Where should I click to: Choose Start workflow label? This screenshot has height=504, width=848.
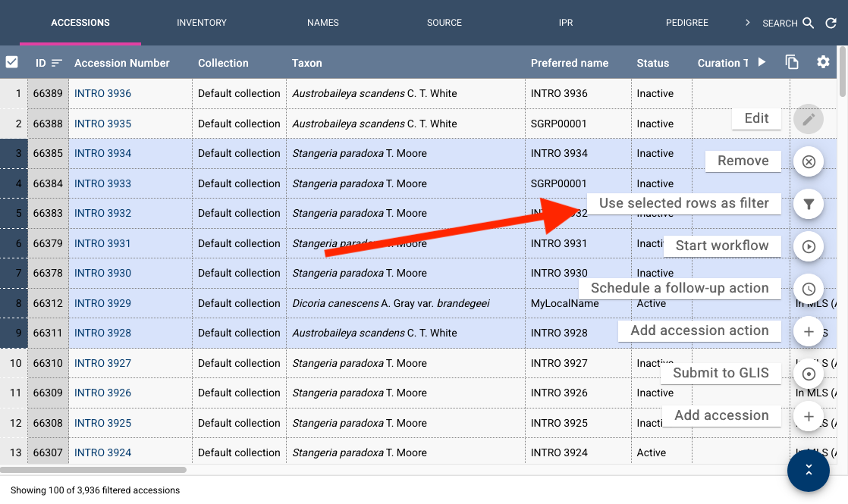pyautogui.click(x=721, y=246)
